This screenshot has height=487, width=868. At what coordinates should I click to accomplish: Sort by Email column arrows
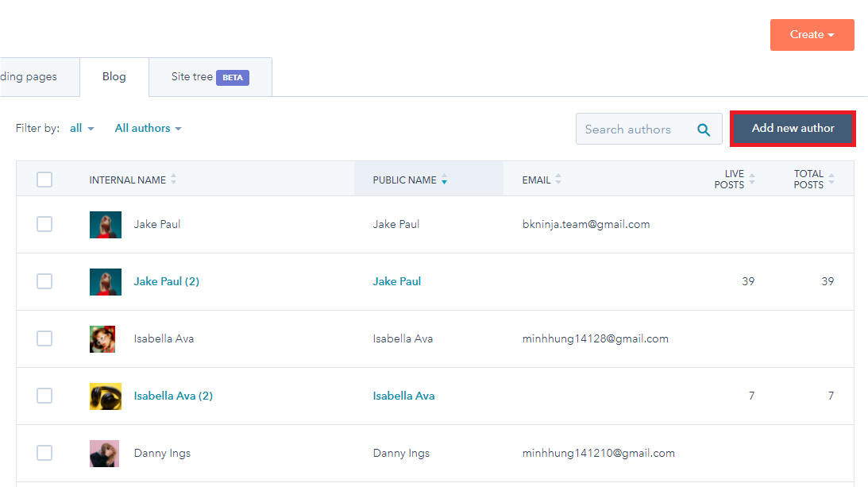tap(558, 180)
